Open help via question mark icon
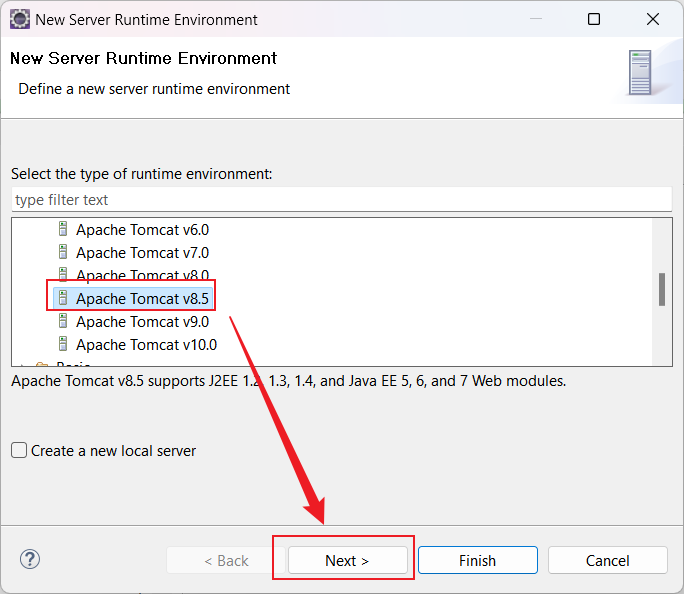This screenshot has height=594, width=684. (30, 559)
